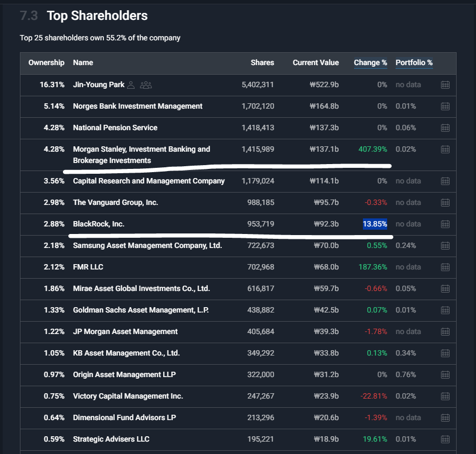Click the individual insider icon beside Jin-Young Park
The image size is (476, 454).
(x=131, y=85)
